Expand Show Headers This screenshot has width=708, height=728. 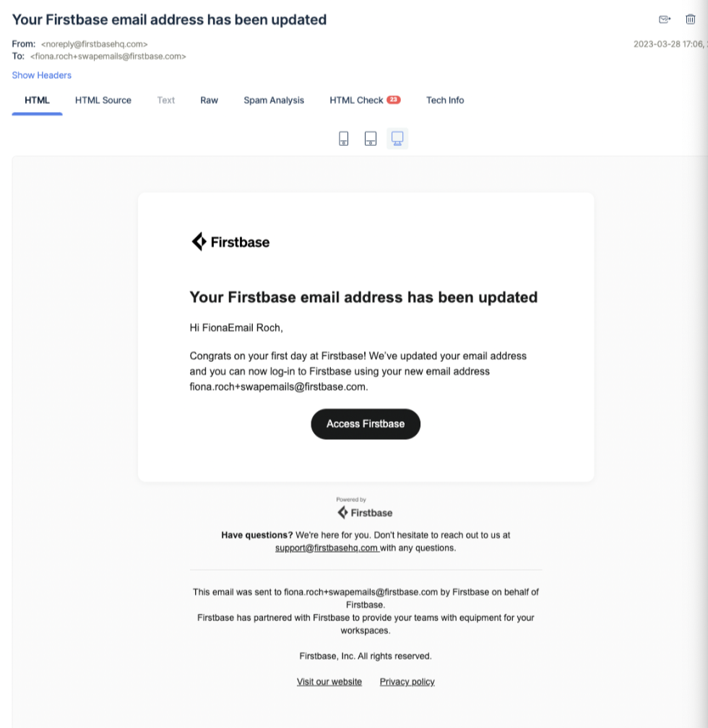[x=42, y=75]
